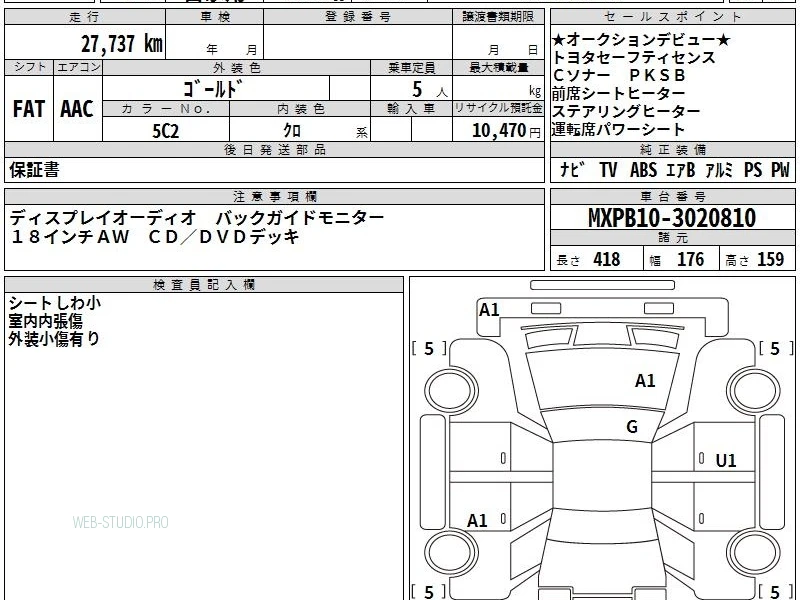Select the 外装色 header
The height and width of the screenshot is (600, 800).
[237, 67]
